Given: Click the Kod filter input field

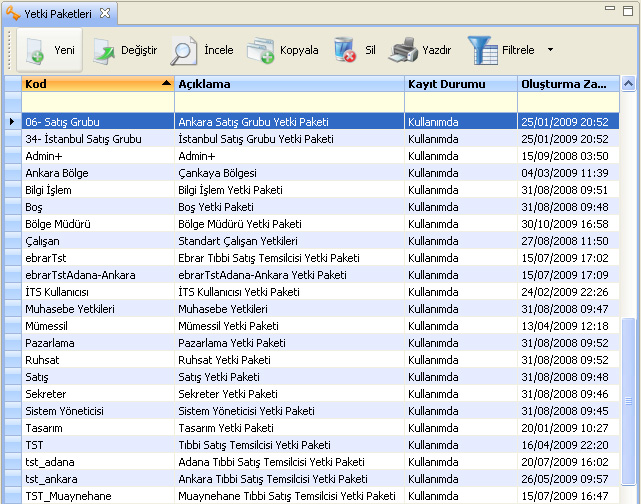Looking at the screenshot, I should pyautogui.click(x=98, y=102).
